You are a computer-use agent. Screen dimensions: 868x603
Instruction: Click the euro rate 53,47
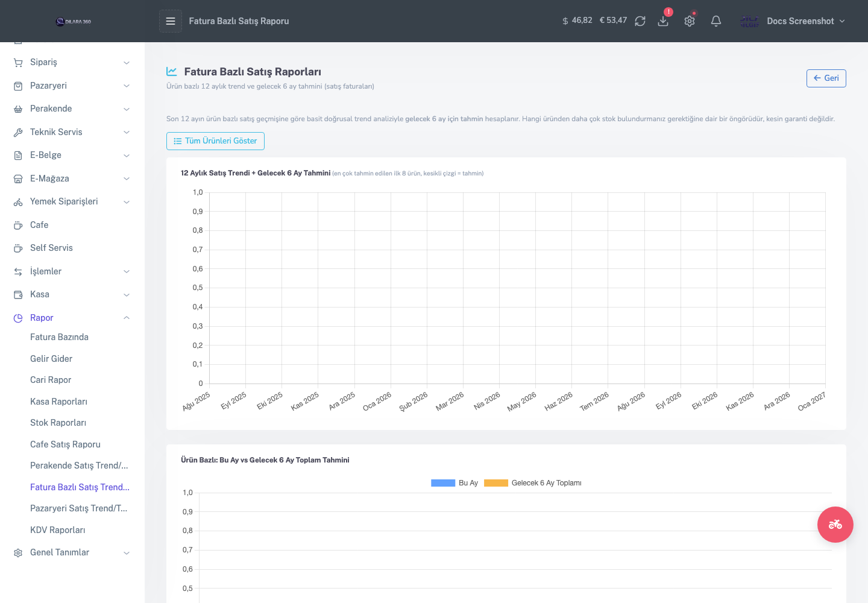point(613,21)
